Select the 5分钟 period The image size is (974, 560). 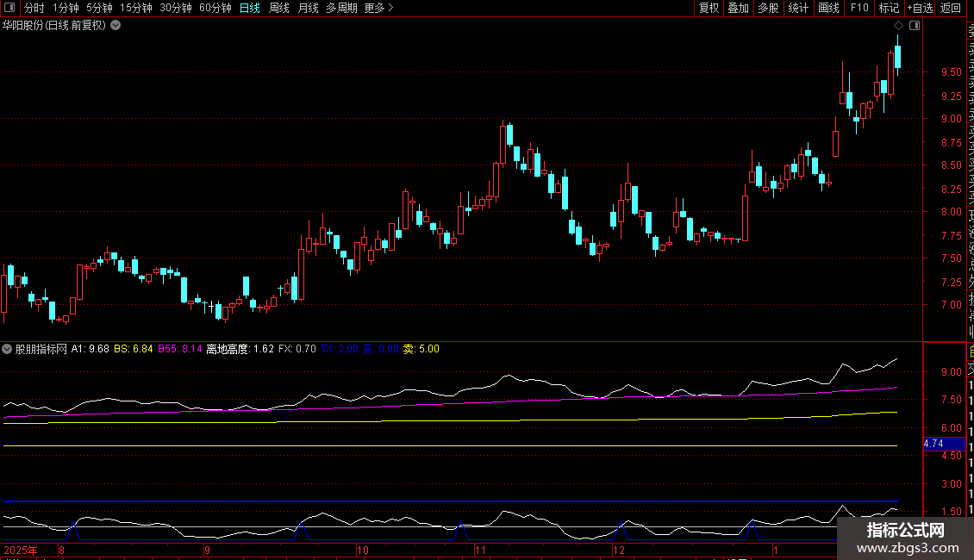tap(99, 8)
